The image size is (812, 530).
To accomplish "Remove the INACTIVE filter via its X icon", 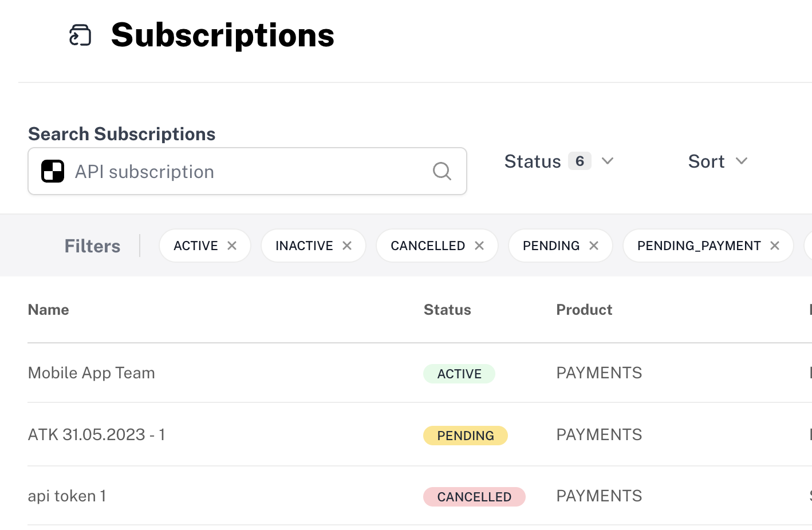I will click(347, 245).
